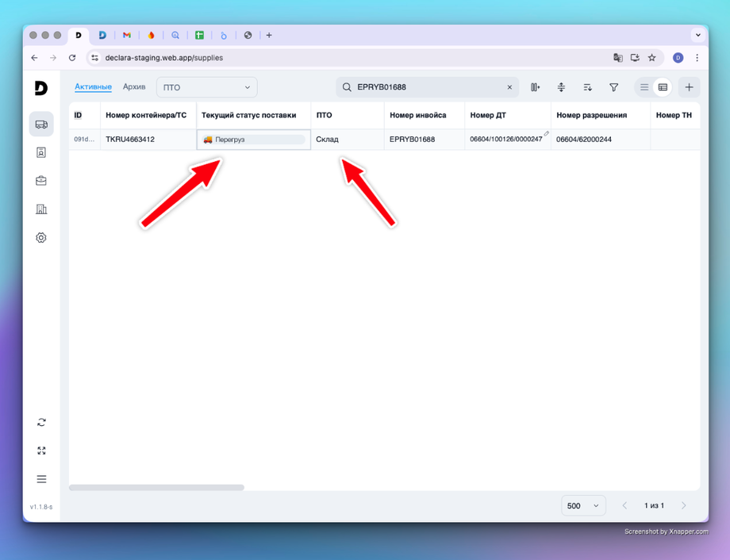Open the green spreadsheet browser tab
This screenshot has height=560, width=730.
pyautogui.click(x=199, y=36)
